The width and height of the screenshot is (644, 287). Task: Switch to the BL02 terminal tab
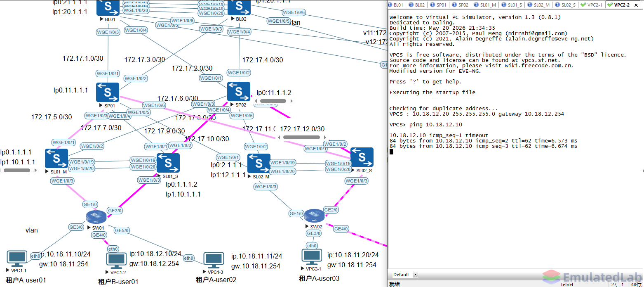pos(417,5)
